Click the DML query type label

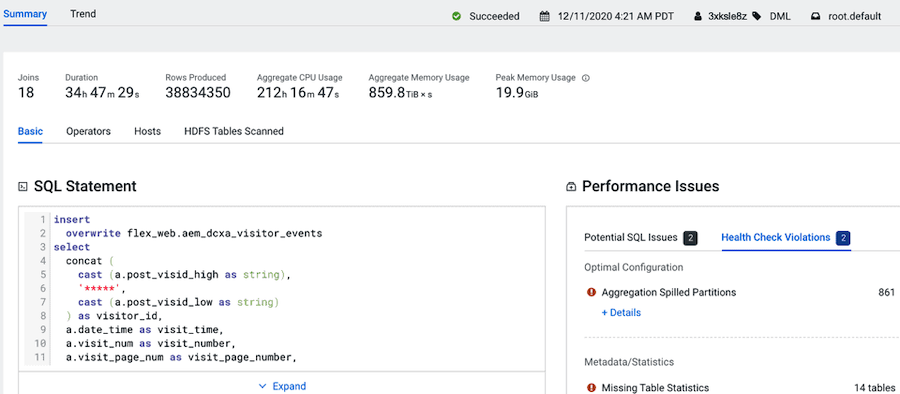(780, 17)
